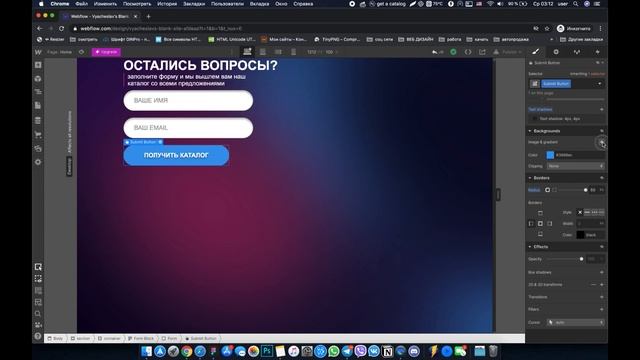Open the Webflow W main menu
Screen dimensions: 640x360
38,52
